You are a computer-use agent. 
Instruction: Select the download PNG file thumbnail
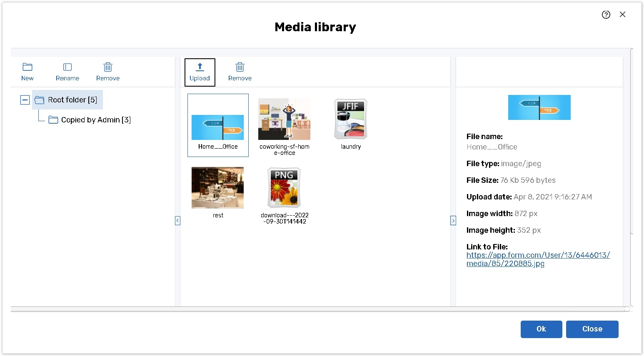(x=285, y=188)
